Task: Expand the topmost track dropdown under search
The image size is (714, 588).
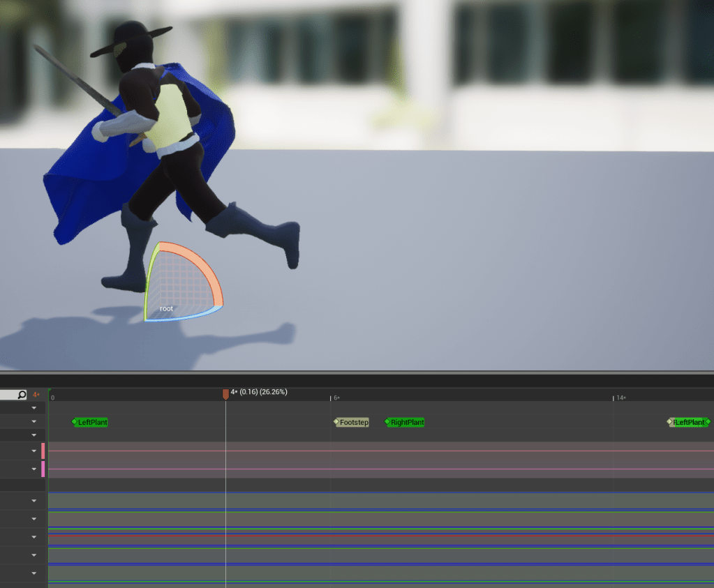Action: coord(34,408)
